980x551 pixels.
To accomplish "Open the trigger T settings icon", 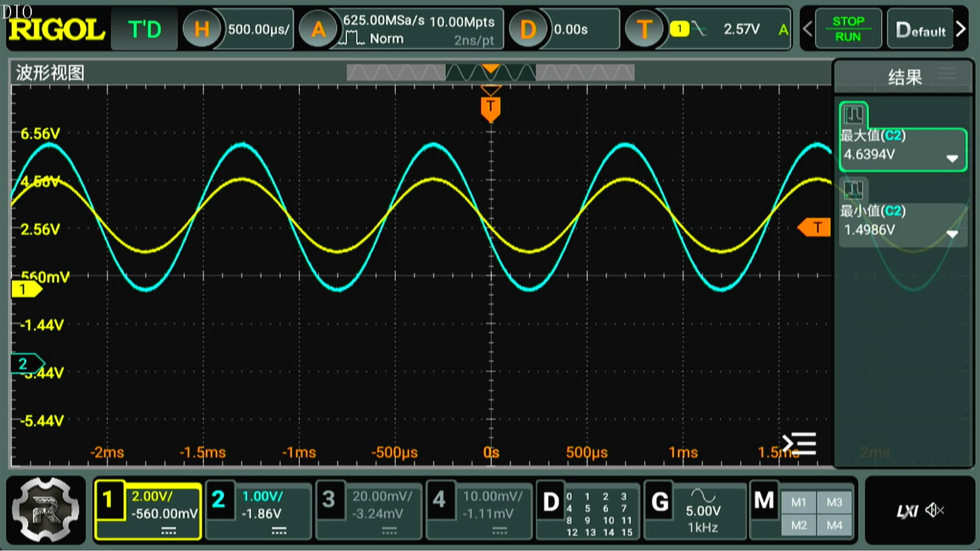I will pyautogui.click(x=644, y=29).
